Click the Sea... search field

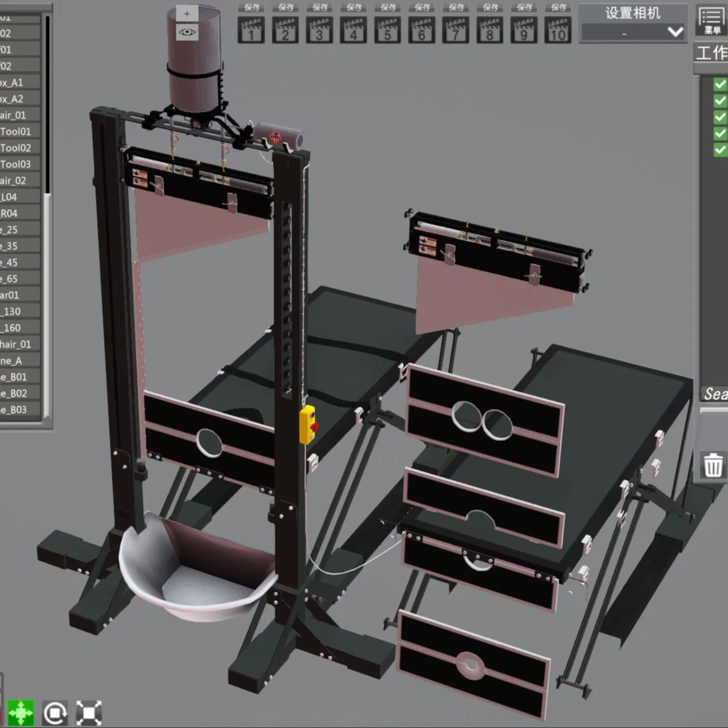[x=714, y=394]
